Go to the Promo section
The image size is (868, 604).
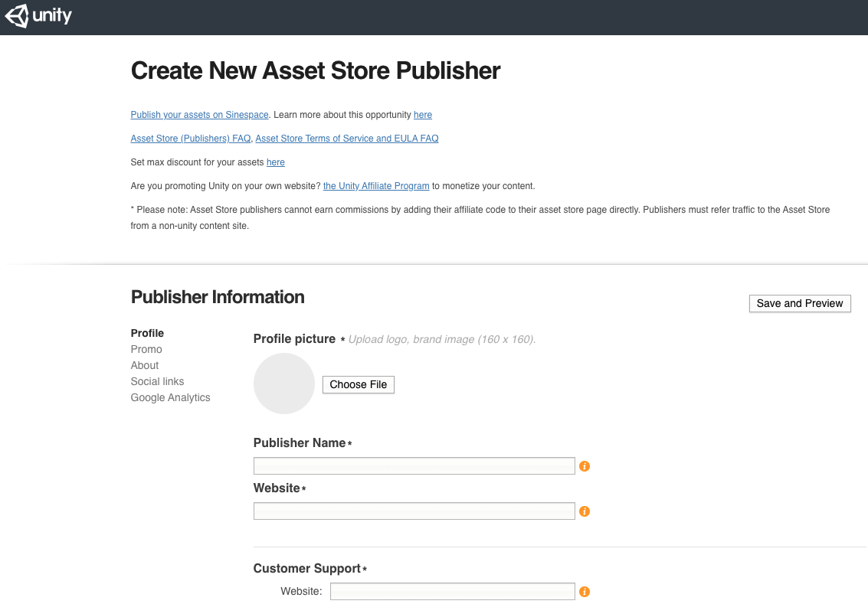[146, 349]
